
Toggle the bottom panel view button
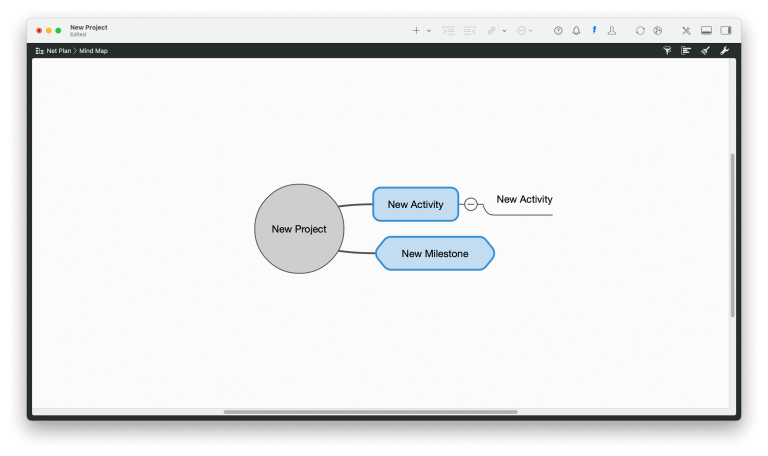(706, 30)
